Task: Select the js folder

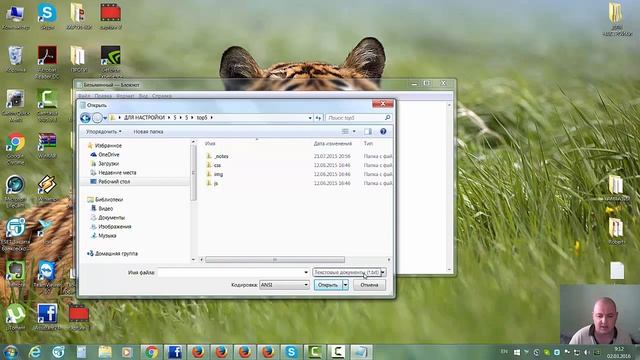Action: 216,183
